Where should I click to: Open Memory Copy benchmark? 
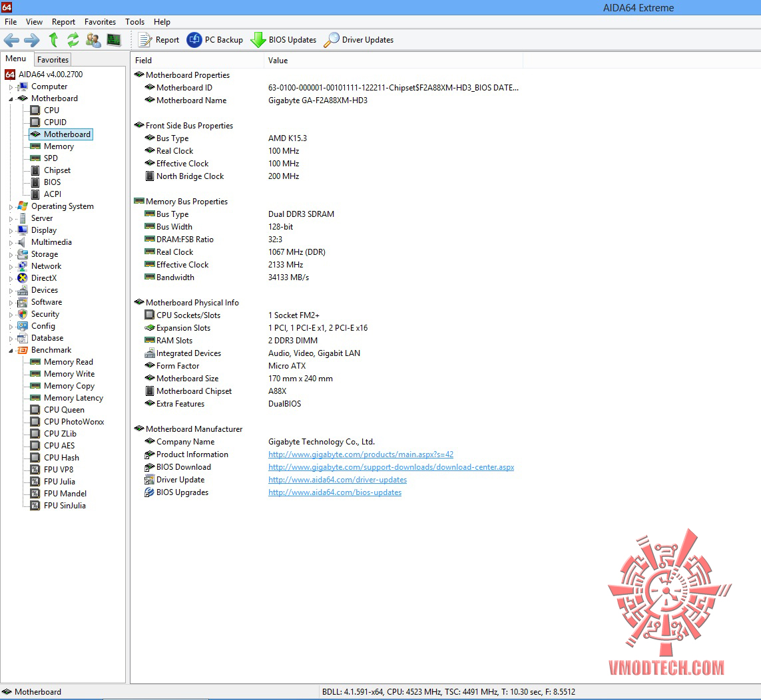[69, 386]
